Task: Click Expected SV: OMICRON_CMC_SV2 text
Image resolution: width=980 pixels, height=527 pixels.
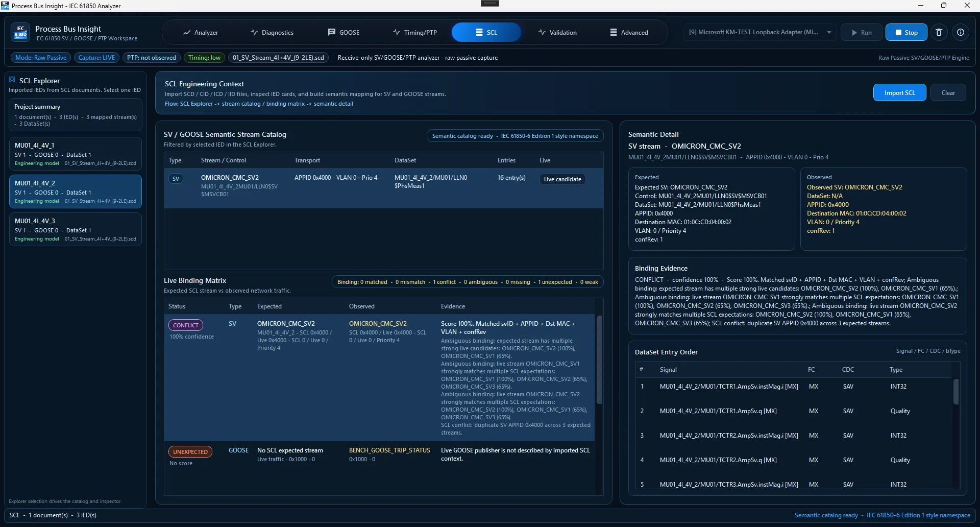Action: (681, 187)
